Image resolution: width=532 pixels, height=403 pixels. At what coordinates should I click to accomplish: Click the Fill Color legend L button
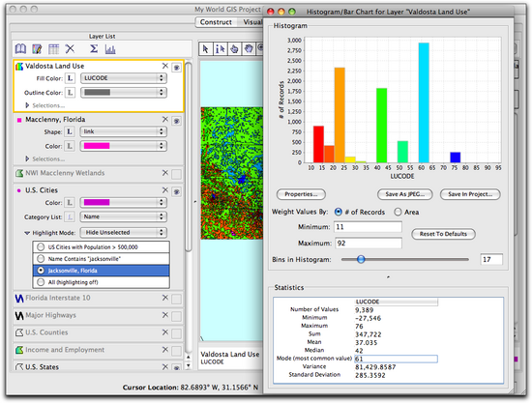tap(70, 78)
